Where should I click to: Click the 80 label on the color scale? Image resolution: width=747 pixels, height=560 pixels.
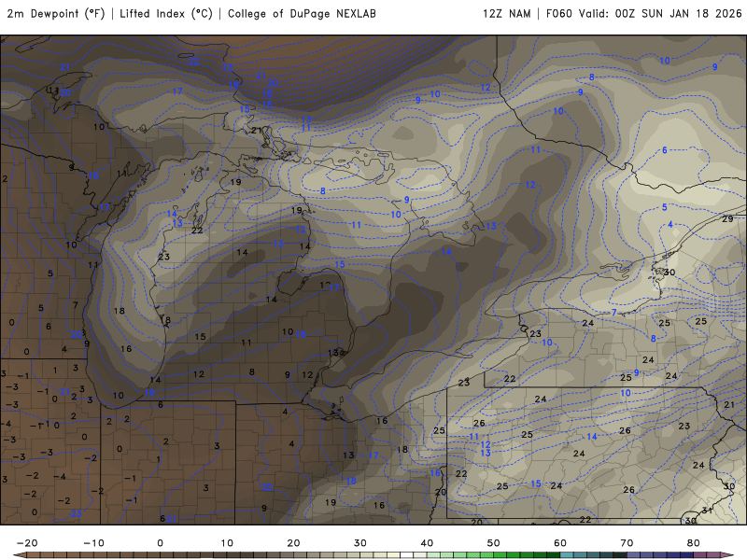tap(694, 543)
